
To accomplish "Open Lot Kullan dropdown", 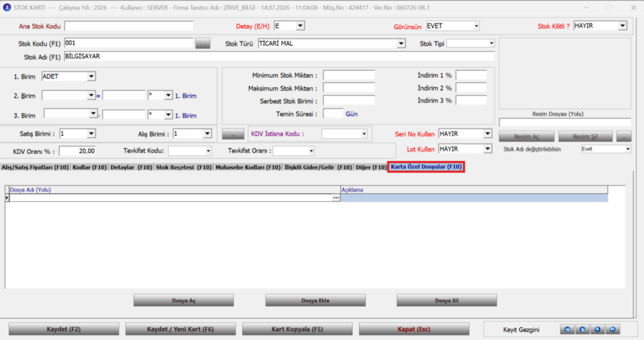I will (x=487, y=149).
